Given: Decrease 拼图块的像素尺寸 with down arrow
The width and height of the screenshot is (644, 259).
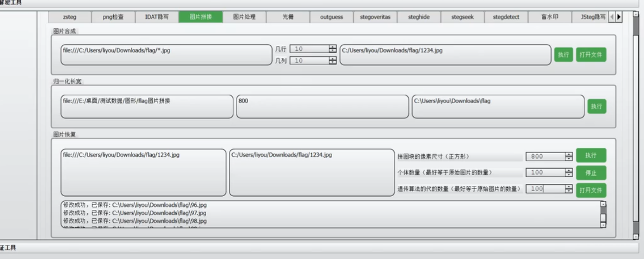Looking at the screenshot, I should pos(568,159).
